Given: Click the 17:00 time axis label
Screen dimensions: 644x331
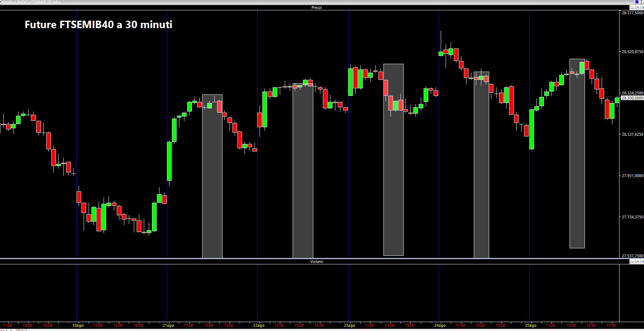Looking at the screenshot, I should [611, 325].
